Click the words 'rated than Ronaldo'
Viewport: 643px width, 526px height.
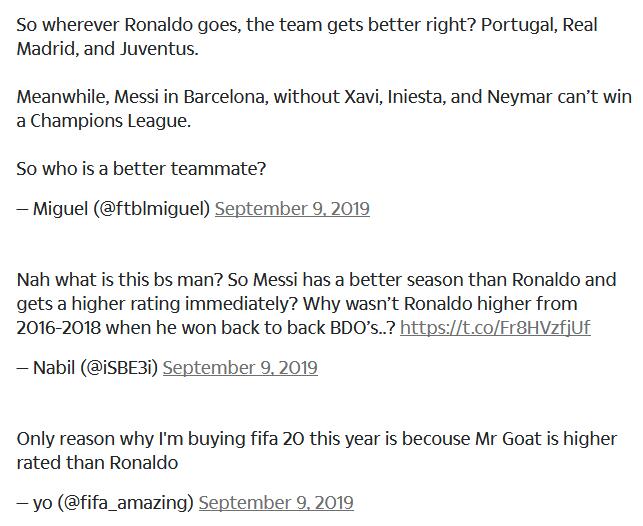click(x=97, y=463)
